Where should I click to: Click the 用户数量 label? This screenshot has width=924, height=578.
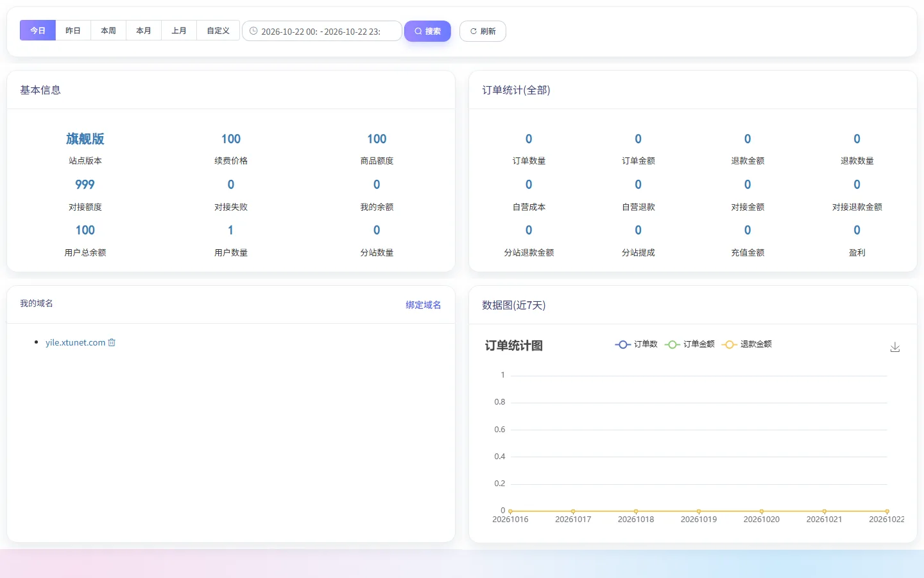pyautogui.click(x=231, y=252)
